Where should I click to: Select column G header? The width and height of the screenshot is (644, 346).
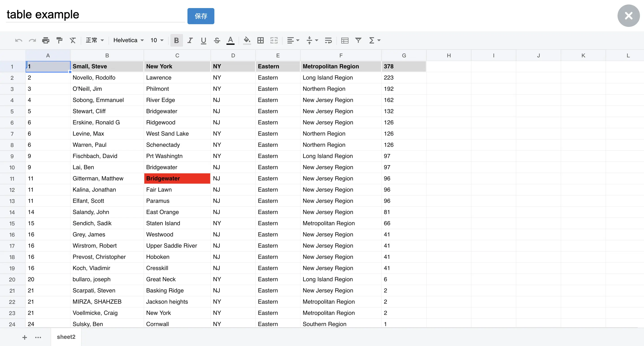(x=404, y=55)
